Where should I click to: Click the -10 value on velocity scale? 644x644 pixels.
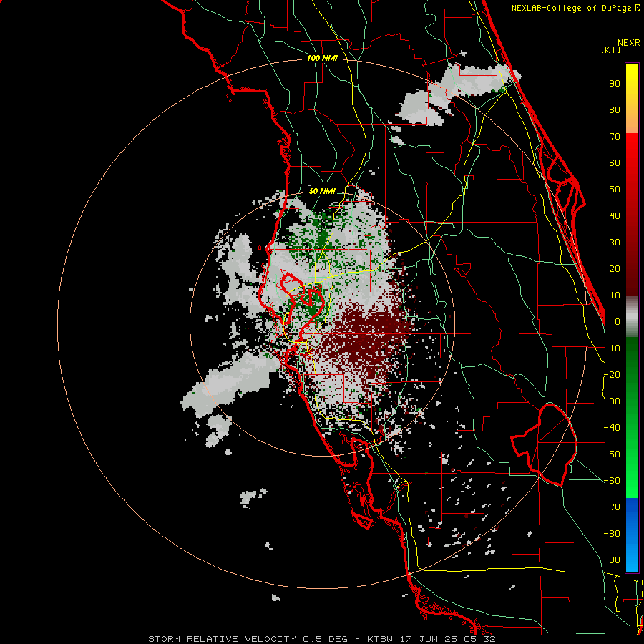(612, 348)
